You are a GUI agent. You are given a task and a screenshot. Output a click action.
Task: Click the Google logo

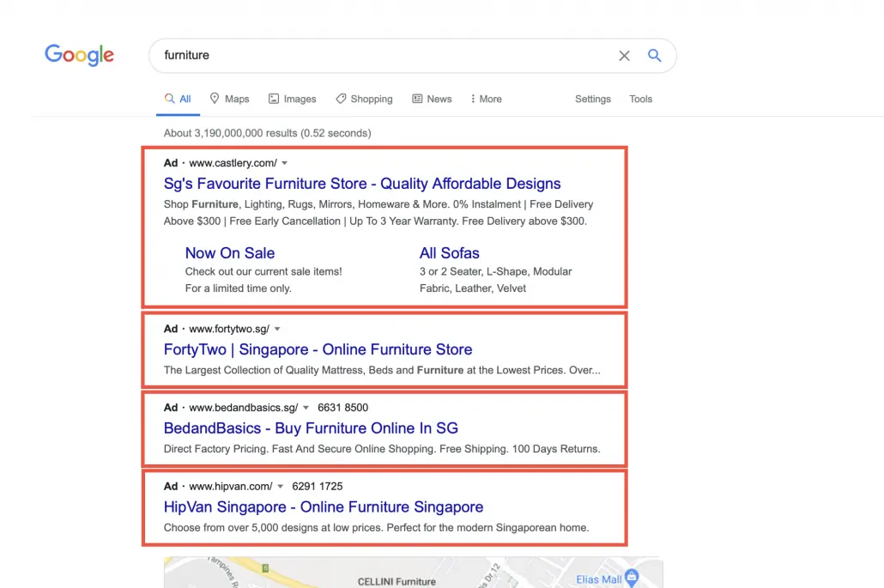pos(80,55)
